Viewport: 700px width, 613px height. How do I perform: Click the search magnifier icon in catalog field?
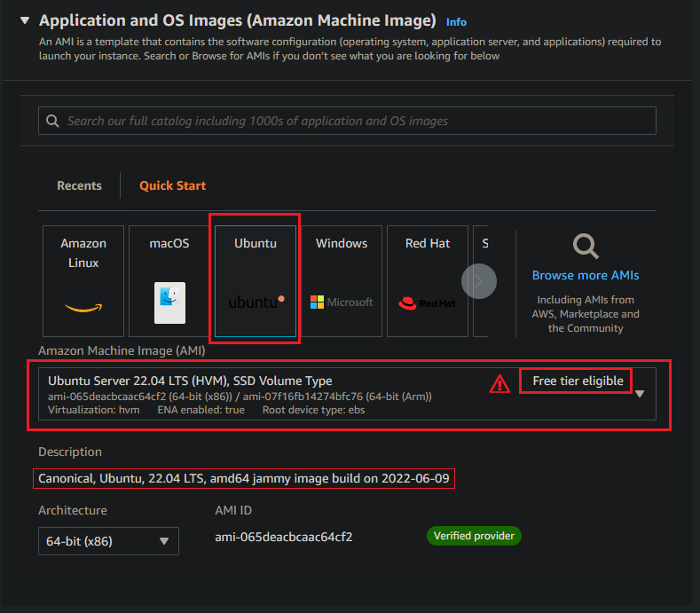[x=53, y=121]
